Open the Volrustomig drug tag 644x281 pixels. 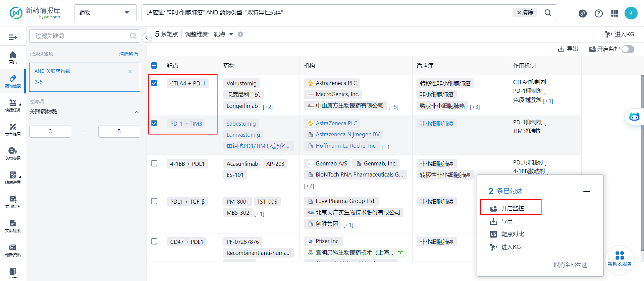point(241,83)
